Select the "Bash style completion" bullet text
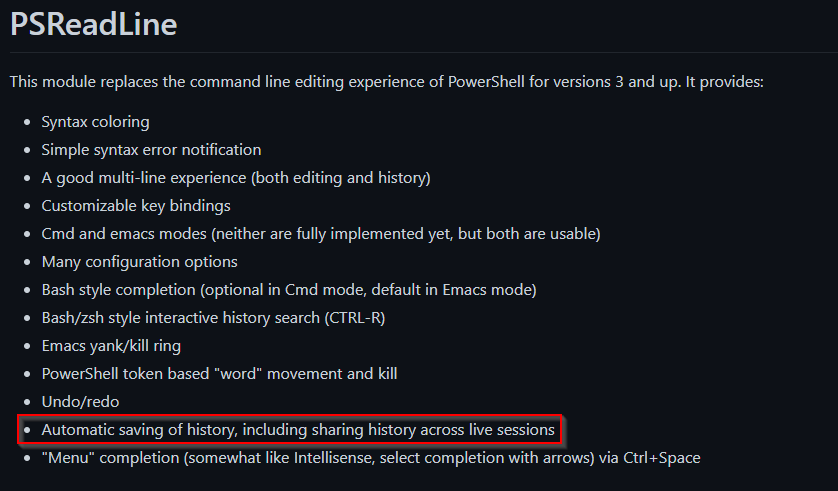The width and height of the screenshot is (838, 491). coord(289,290)
